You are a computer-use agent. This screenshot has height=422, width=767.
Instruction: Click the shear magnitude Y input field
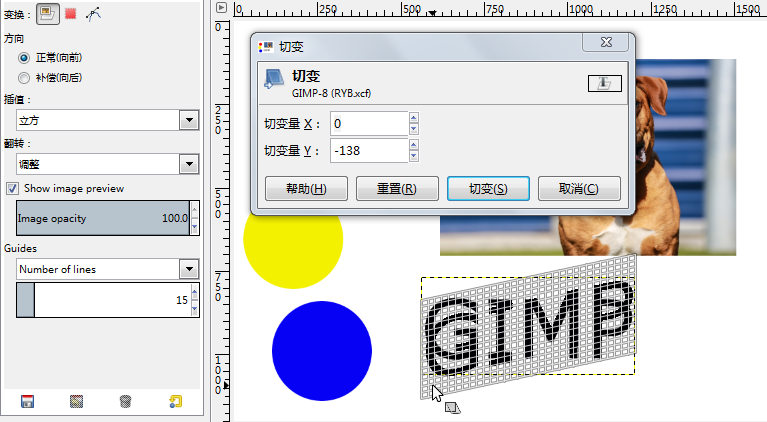tap(369, 151)
